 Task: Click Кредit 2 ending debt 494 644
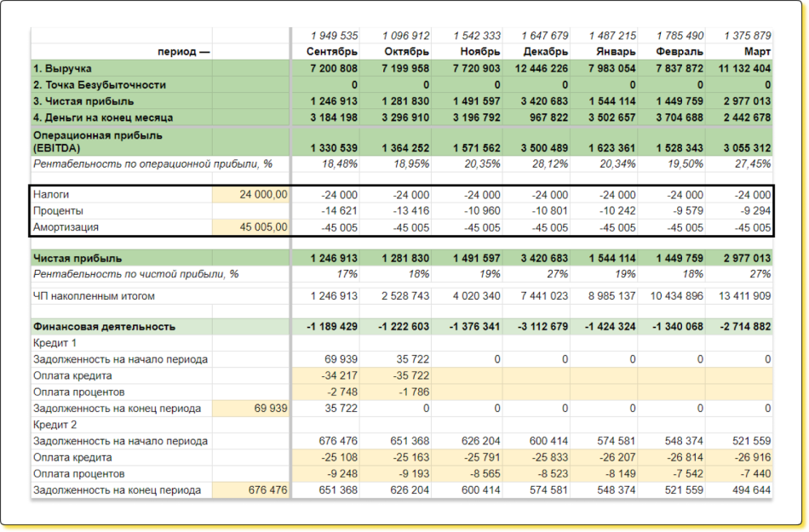752,489
